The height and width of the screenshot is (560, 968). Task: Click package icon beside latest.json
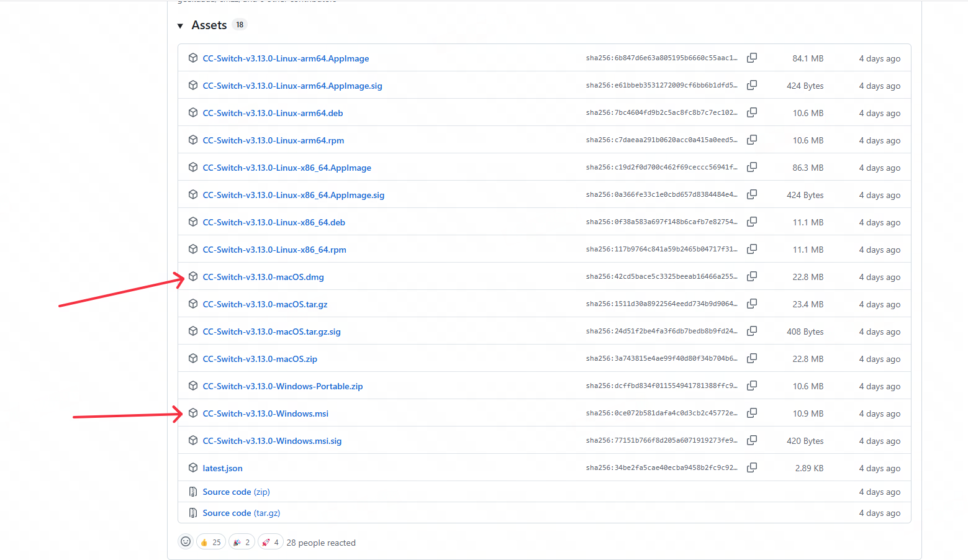click(193, 467)
